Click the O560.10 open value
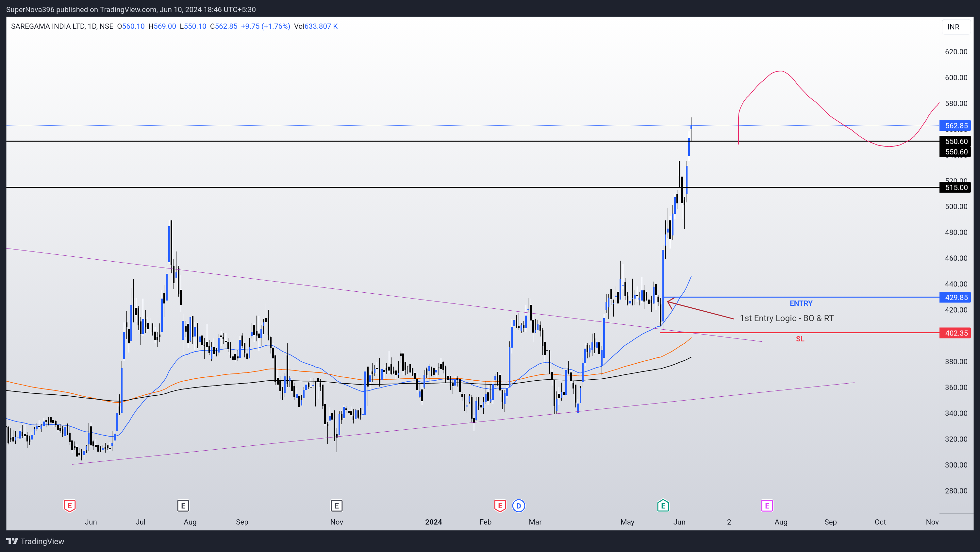The image size is (980, 552). [131, 26]
